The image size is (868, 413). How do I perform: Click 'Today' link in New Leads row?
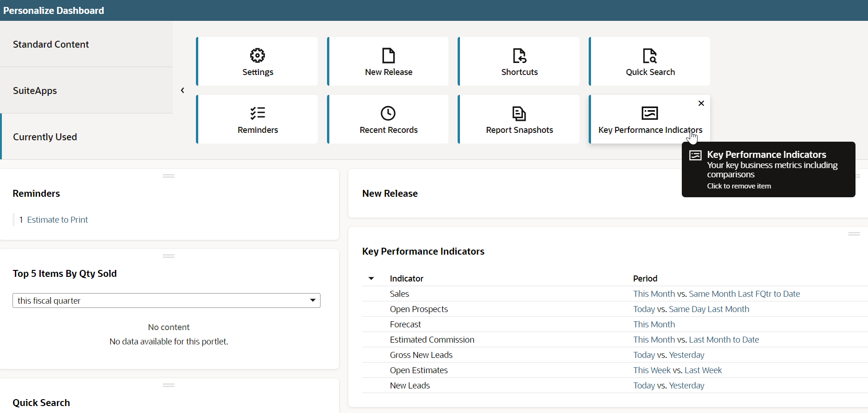coord(644,386)
